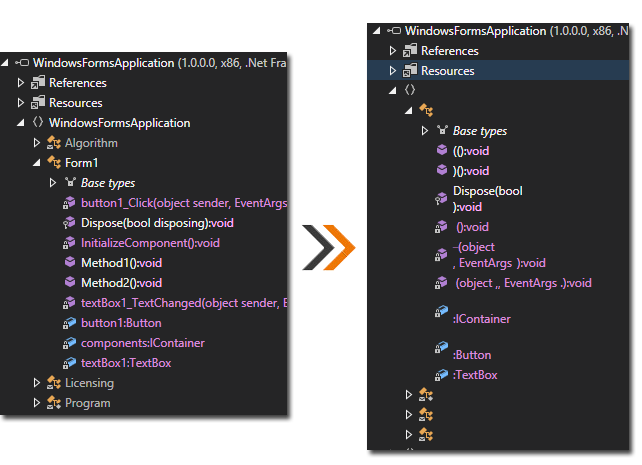Expand the Licensing class node
642x465 pixels.
[x=36, y=383]
